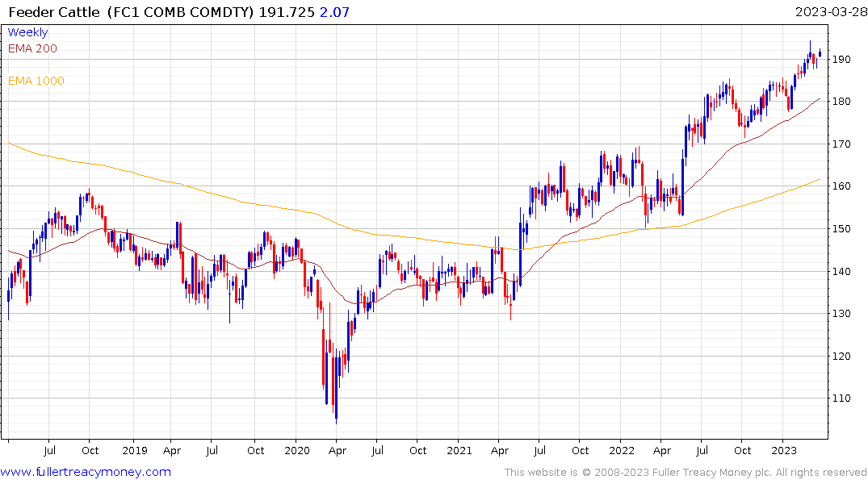This screenshot has height=484, width=868.
Task: Click the Feeder Cattle chart title
Action: (x=54, y=12)
